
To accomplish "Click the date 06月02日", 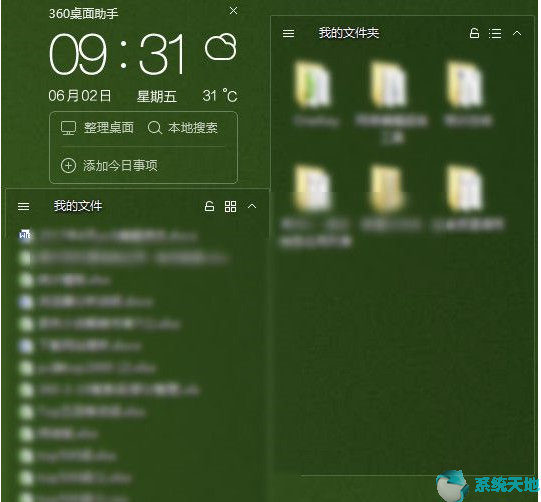I will 80,96.
